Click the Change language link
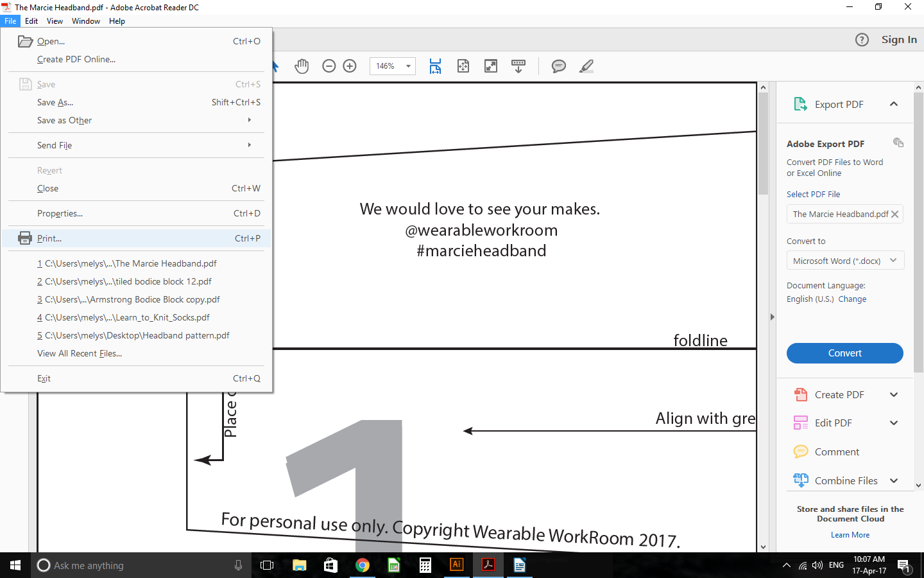924x578 pixels. point(852,299)
